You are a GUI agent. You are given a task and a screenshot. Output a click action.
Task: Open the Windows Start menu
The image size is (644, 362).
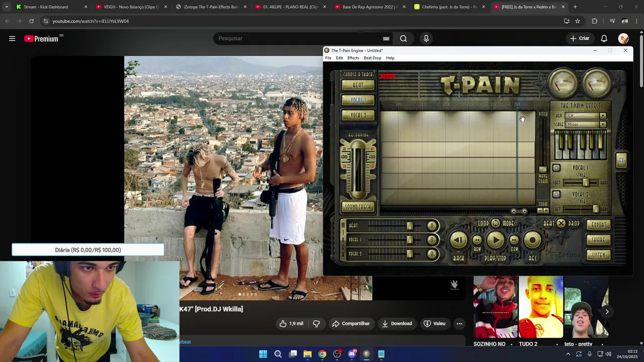(x=263, y=354)
